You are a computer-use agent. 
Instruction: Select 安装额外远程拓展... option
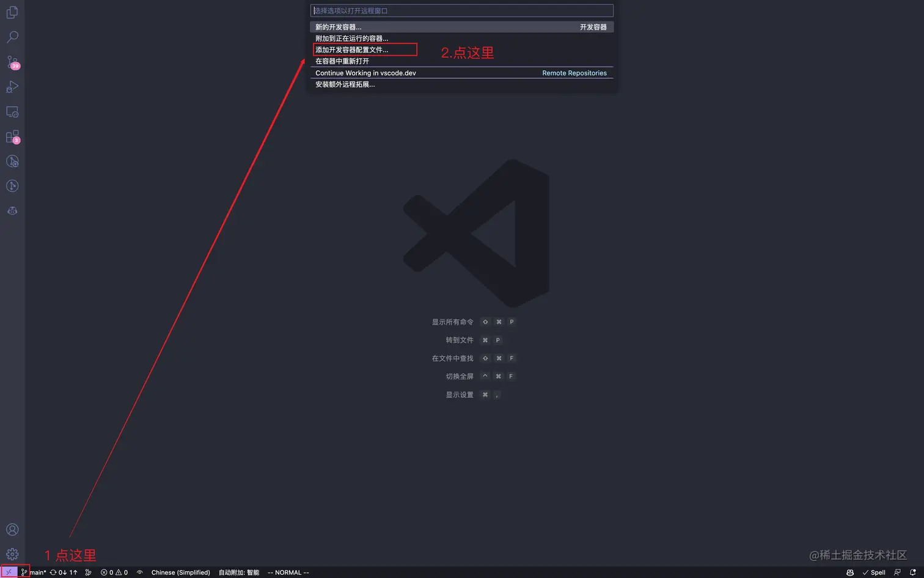click(x=461, y=84)
